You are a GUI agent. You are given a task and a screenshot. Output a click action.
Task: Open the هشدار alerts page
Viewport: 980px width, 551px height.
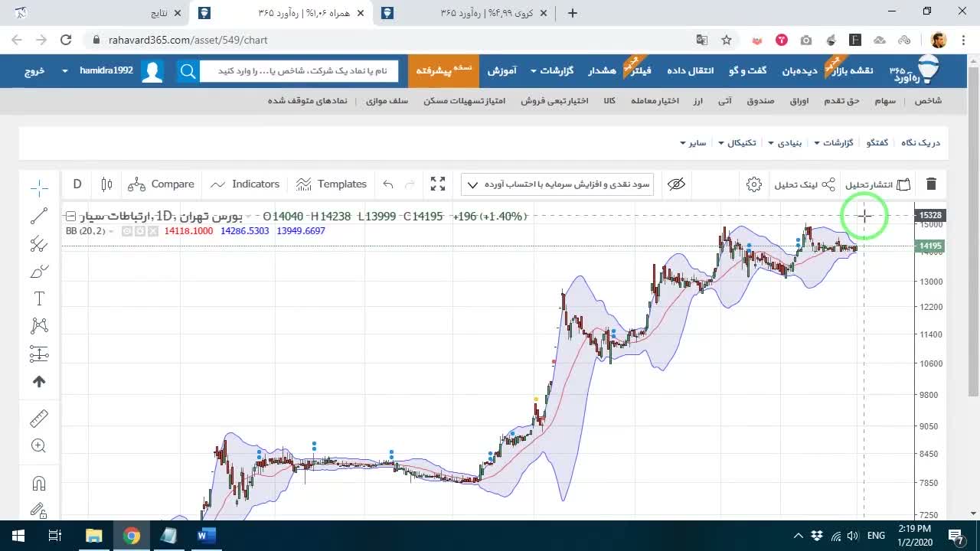click(x=602, y=70)
